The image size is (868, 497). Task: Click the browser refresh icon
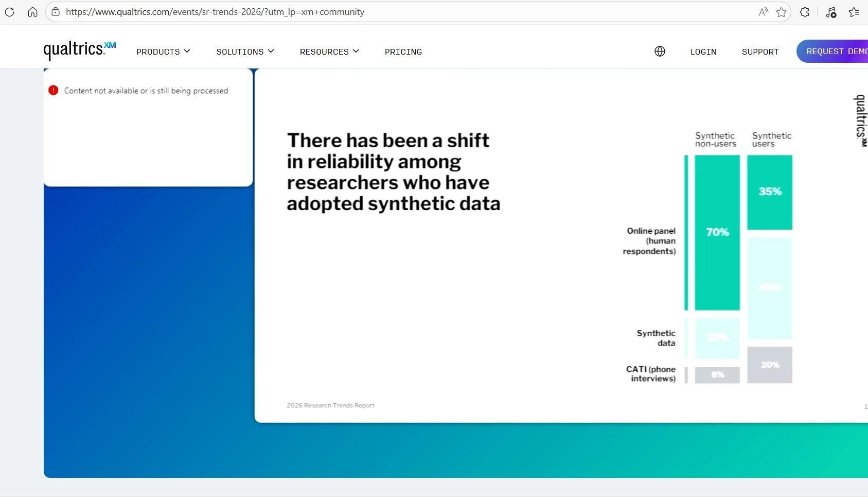click(9, 12)
